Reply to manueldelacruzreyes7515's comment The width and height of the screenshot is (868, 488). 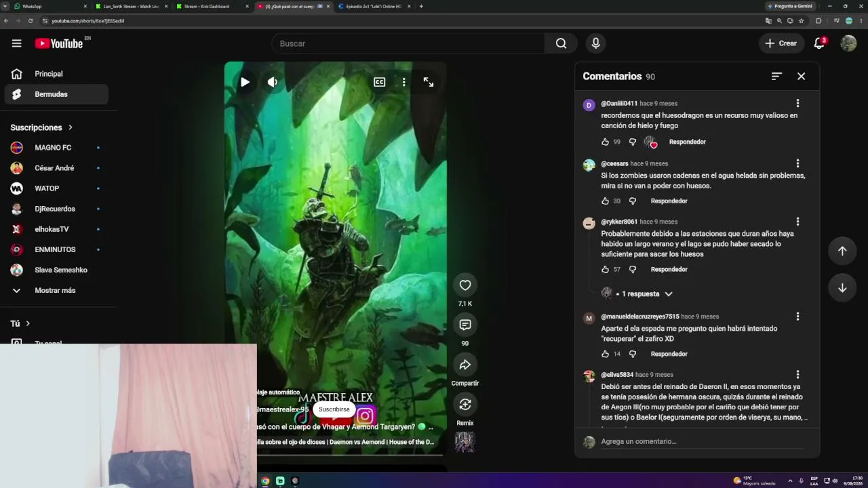pos(669,354)
